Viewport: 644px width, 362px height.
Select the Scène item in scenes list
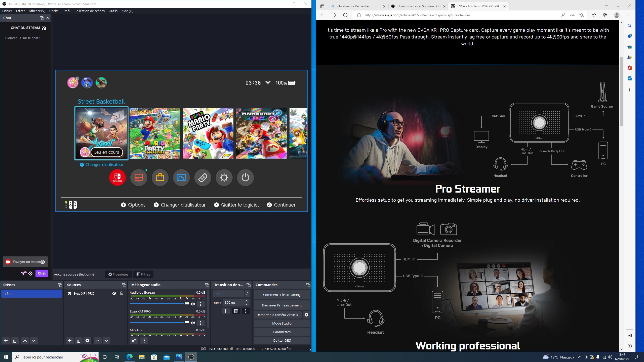32,294
